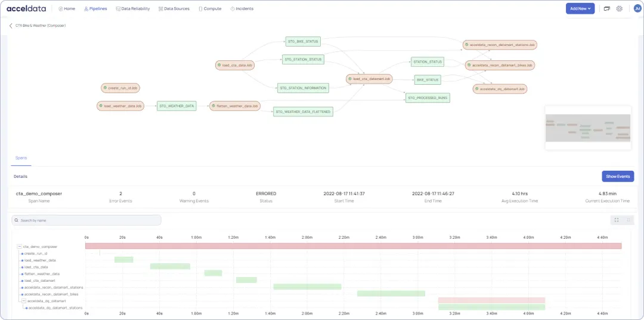This screenshot has width=644, height=320.
Task: Select the load_cta_datamart Job node
Action: pos(369,79)
